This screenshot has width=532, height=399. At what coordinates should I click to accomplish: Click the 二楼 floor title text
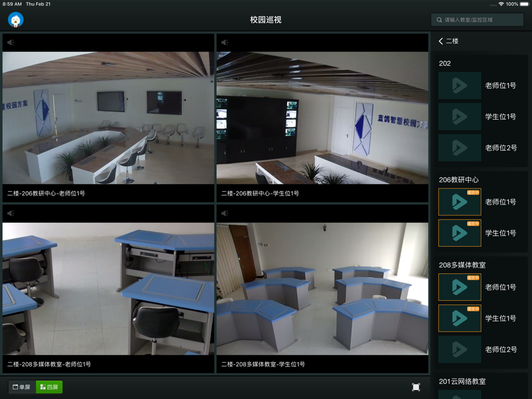coord(452,41)
